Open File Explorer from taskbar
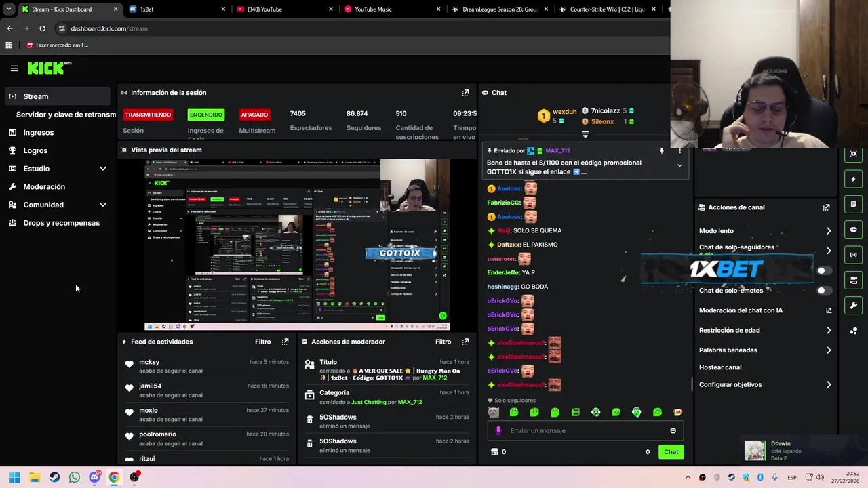The height and width of the screenshot is (488, 868). 35,477
